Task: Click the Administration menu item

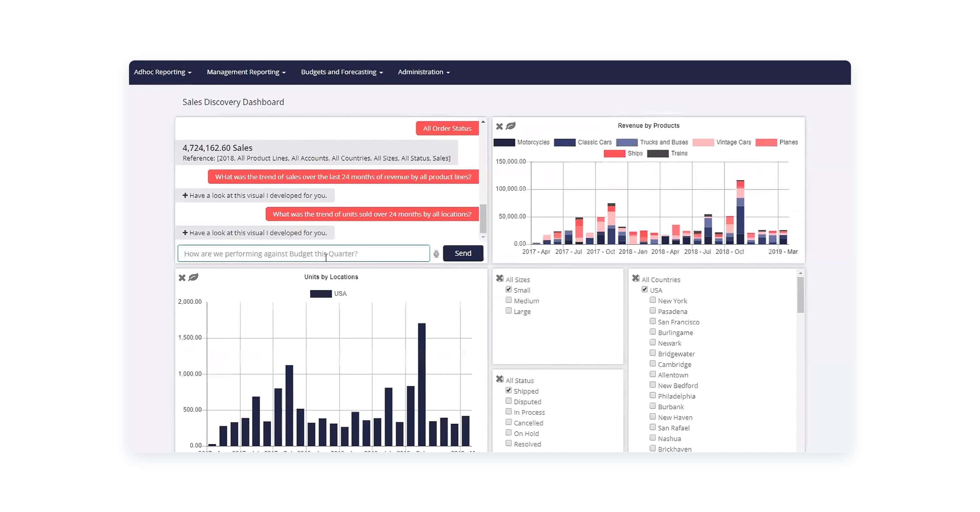Action: coord(423,72)
